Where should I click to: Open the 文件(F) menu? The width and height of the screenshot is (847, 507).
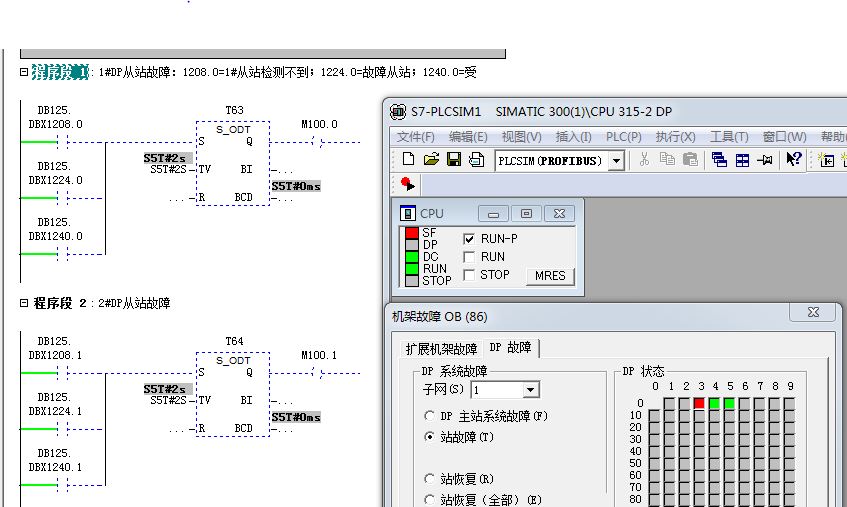click(415, 137)
